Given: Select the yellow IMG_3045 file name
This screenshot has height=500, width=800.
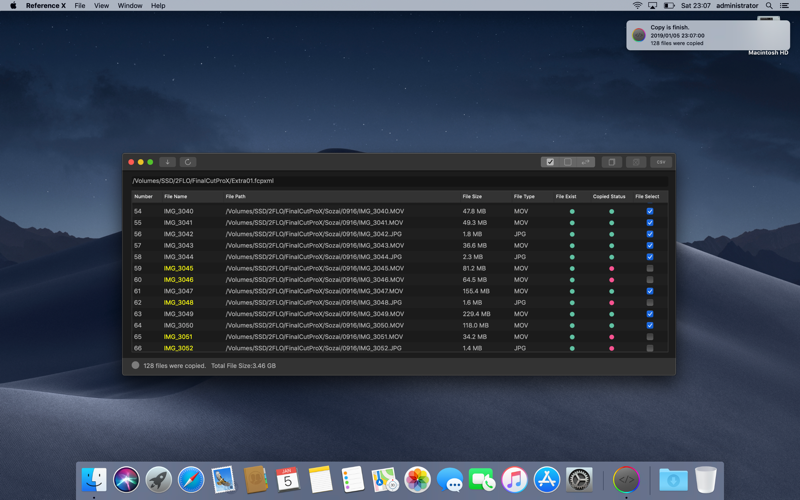Looking at the screenshot, I should (178, 268).
